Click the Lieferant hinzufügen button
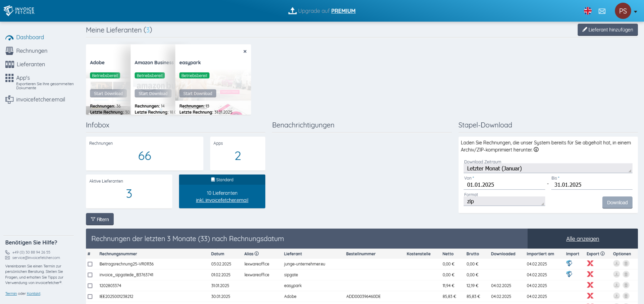This screenshot has width=644, height=304. click(607, 30)
